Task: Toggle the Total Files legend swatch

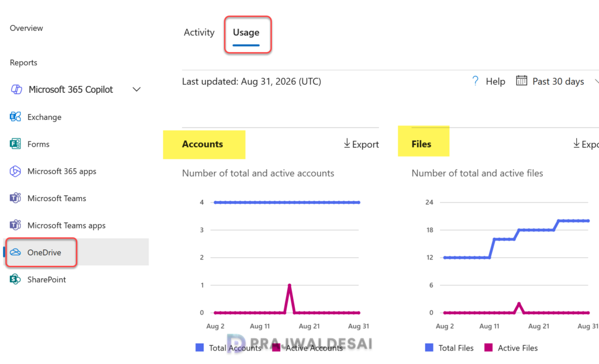Action: tap(429, 348)
